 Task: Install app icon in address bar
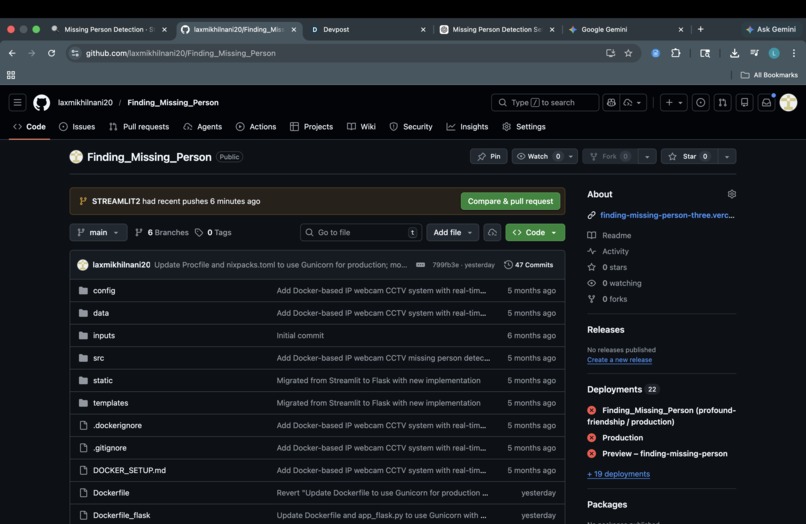tap(610, 53)
